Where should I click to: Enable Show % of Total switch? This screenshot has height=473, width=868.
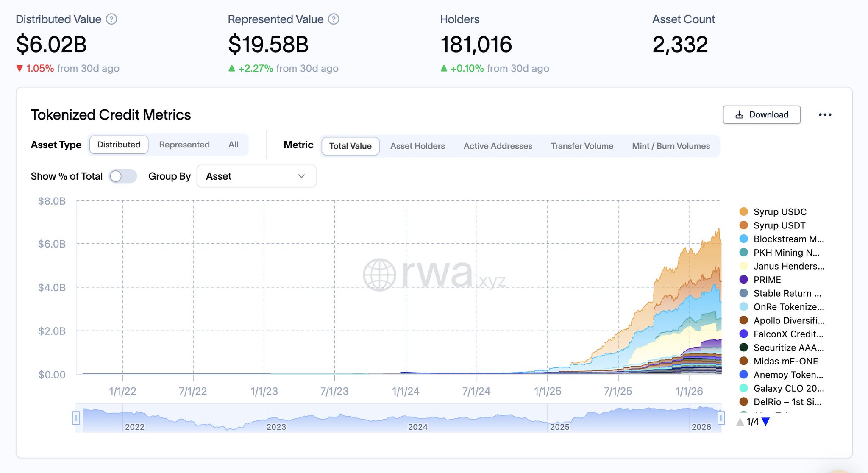pos(122,176)
